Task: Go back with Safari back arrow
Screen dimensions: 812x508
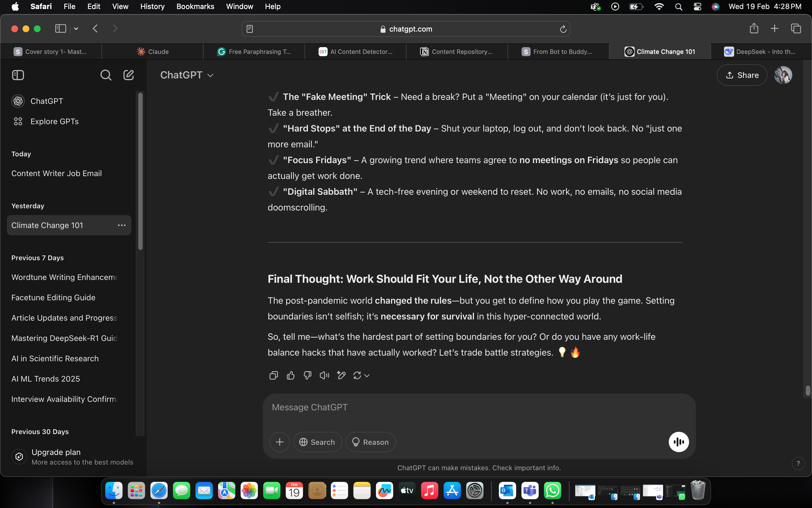Action: [x=95, y=29]
